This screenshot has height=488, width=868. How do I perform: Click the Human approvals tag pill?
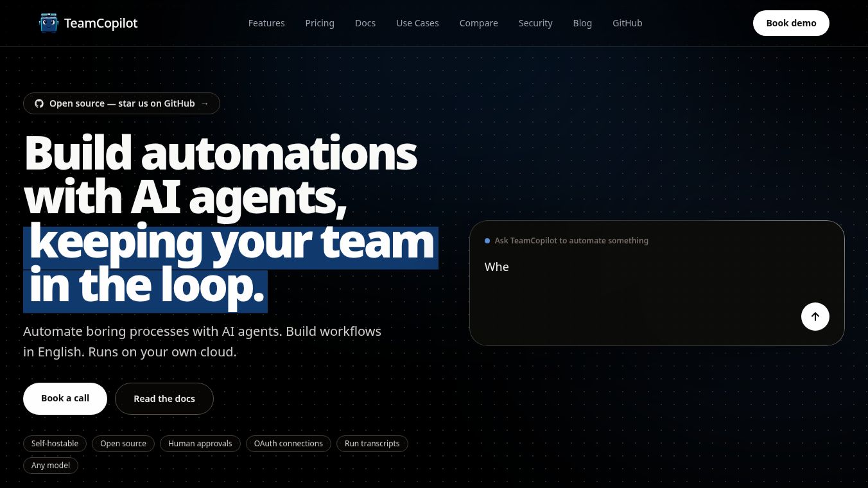(x=200, y=444)
